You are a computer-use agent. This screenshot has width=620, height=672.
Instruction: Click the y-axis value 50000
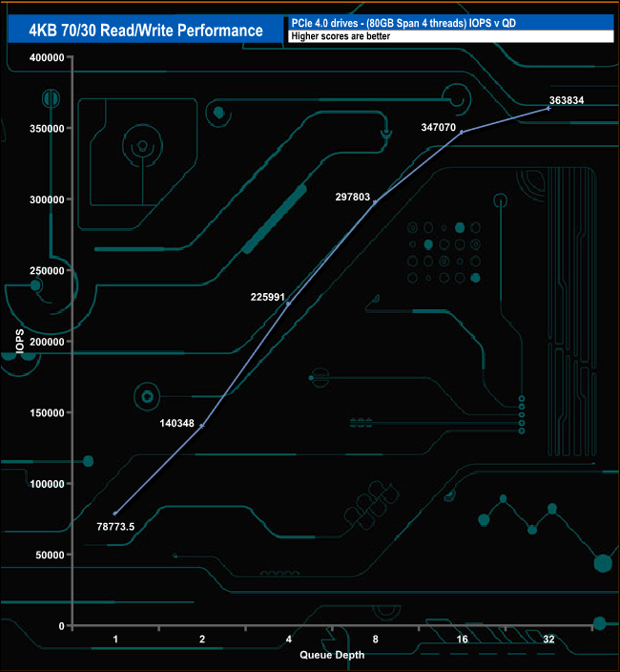(x=50, y=555)
